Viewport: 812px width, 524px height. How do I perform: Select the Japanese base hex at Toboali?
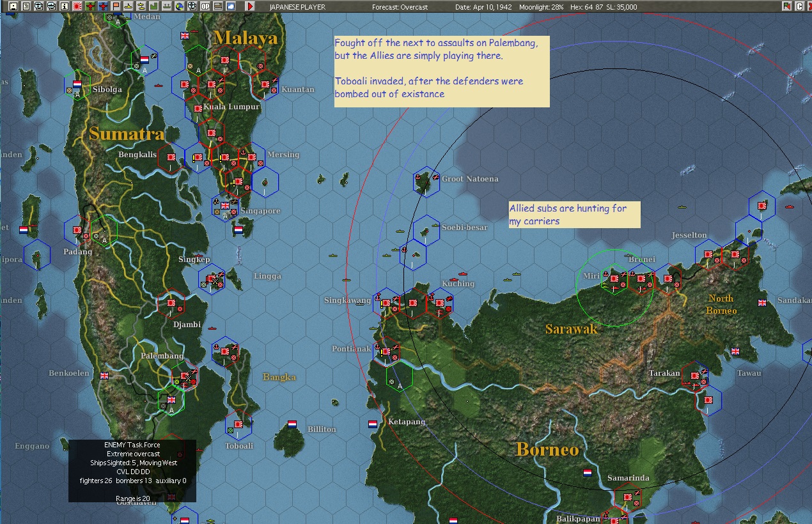point(238,425)
